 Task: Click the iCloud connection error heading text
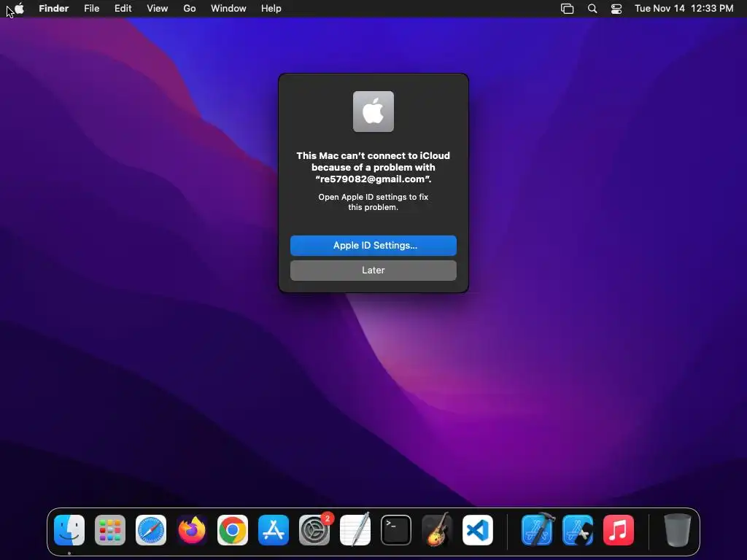click(x=373, y=167)
